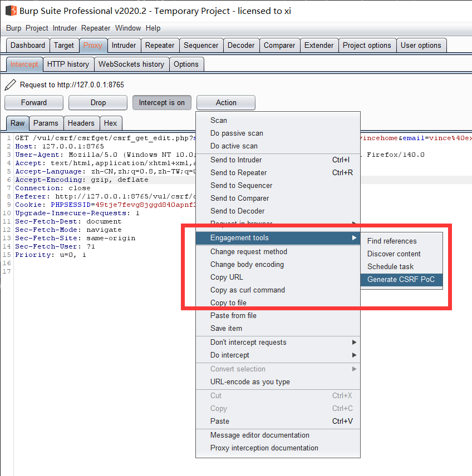
Task: Open the HTTP history sub-tab
Action: point(68,65)
